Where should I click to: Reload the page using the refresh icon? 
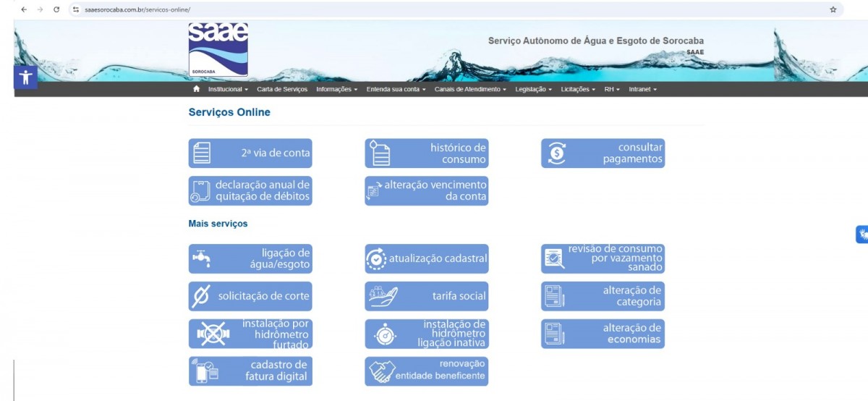pyautogui.click(x=56, y=9)
